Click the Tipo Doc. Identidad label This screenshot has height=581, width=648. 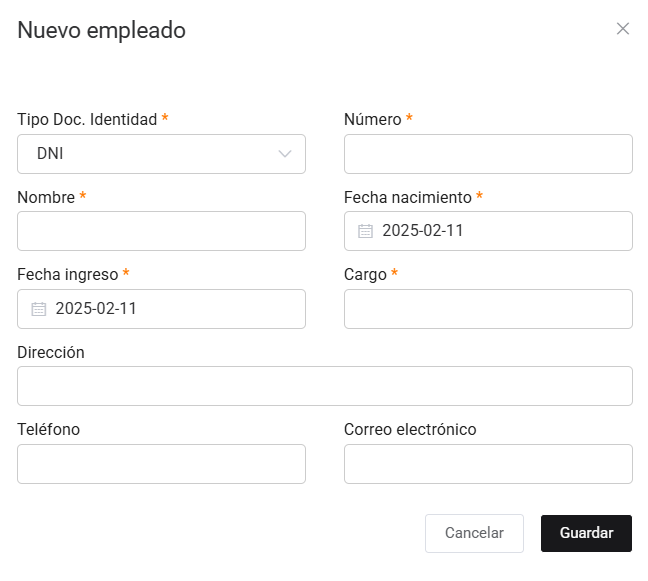(x=87, y=120)
